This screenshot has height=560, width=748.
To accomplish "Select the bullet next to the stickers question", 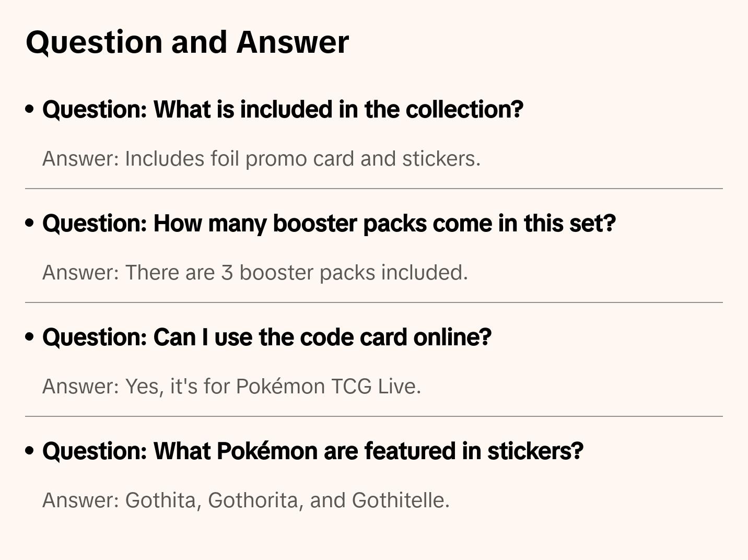I will click(x=30, y=451).
